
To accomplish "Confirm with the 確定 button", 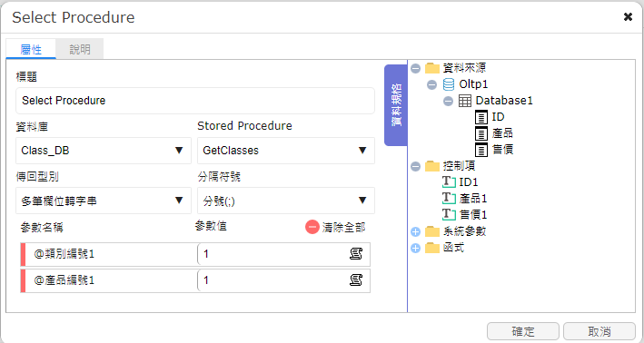I will (x=523, y=331).
